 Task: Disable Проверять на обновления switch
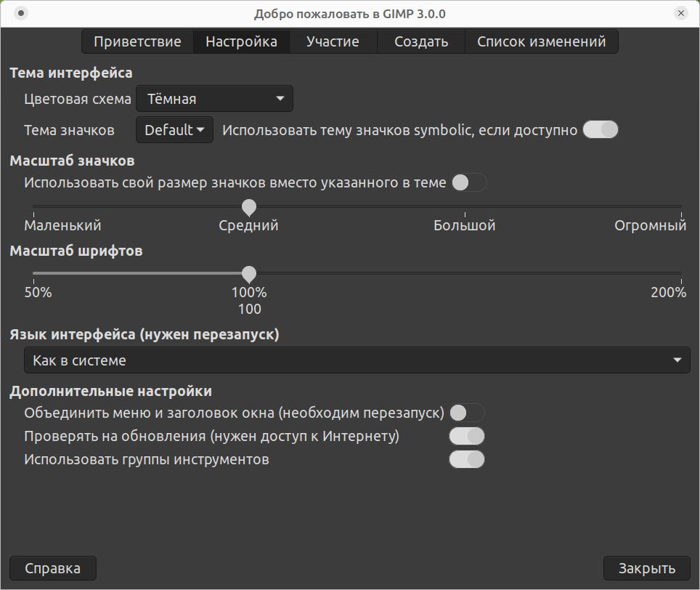[x=467, y=437]
